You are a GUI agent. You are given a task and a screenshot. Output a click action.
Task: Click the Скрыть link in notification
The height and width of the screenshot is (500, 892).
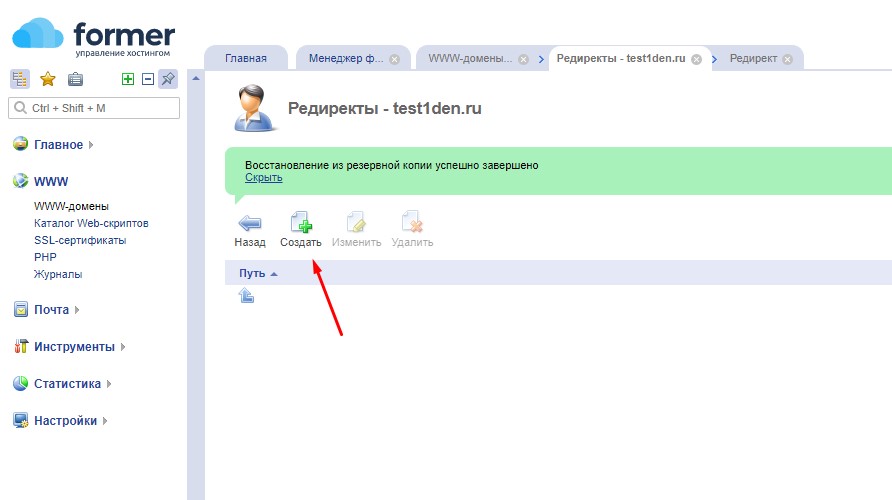(x=263, y=178)
